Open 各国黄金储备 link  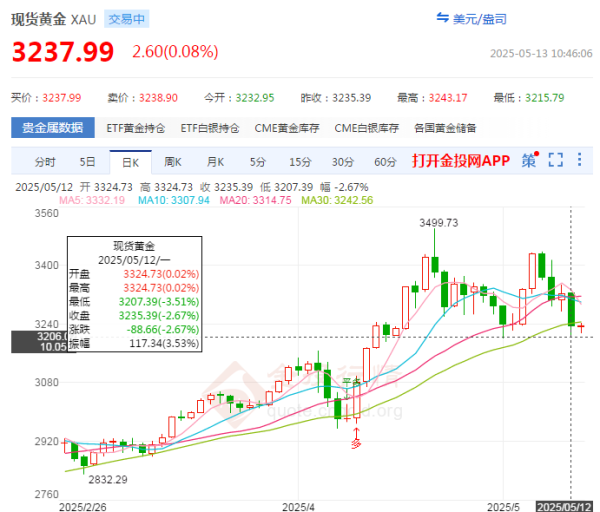click(445, 128)
